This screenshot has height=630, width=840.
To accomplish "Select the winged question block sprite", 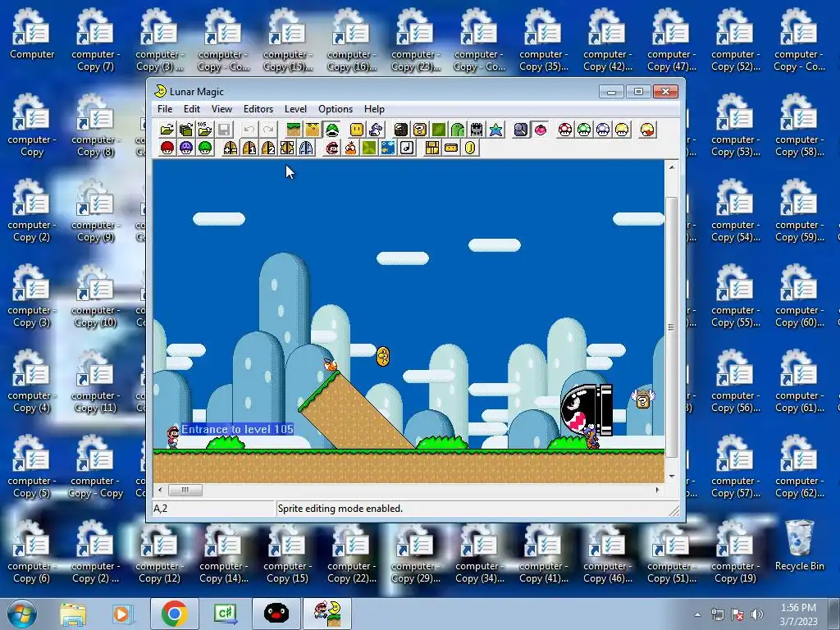I will point(643,399).
